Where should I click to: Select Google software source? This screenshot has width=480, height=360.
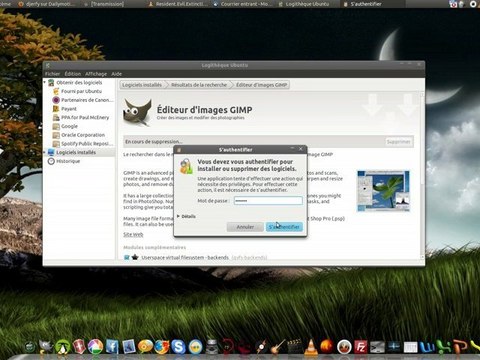click(x=70, y=126)
